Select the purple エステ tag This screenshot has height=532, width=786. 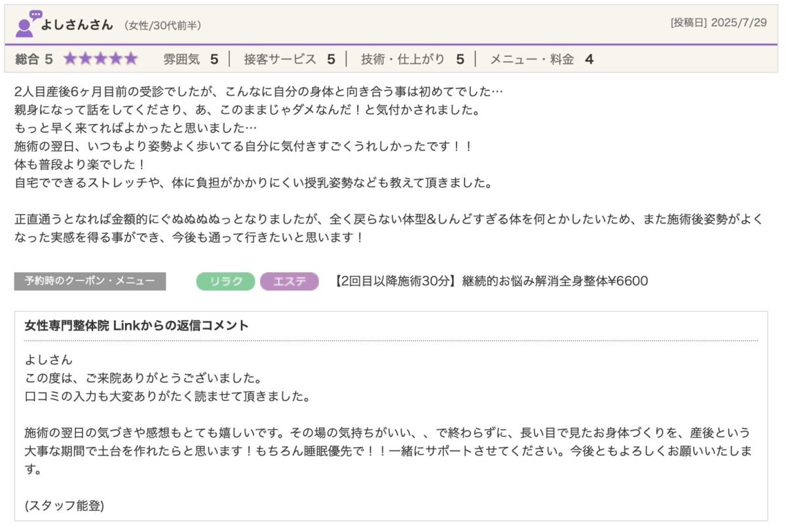coord(289,282)
